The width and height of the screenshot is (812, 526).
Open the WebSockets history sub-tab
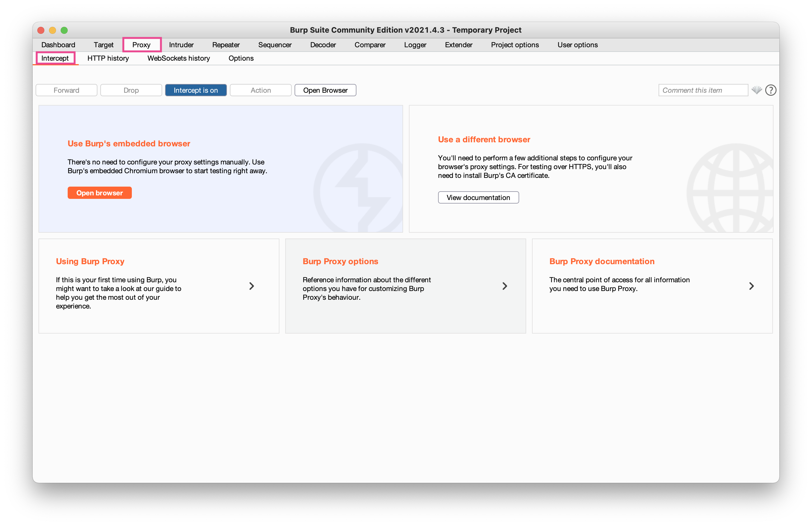pos(178,58)
